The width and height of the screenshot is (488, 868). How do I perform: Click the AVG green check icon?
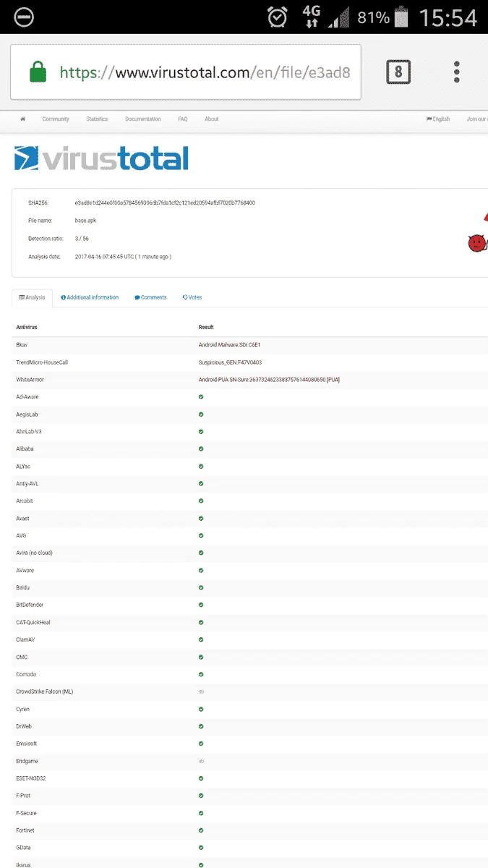tap(201, 535)
